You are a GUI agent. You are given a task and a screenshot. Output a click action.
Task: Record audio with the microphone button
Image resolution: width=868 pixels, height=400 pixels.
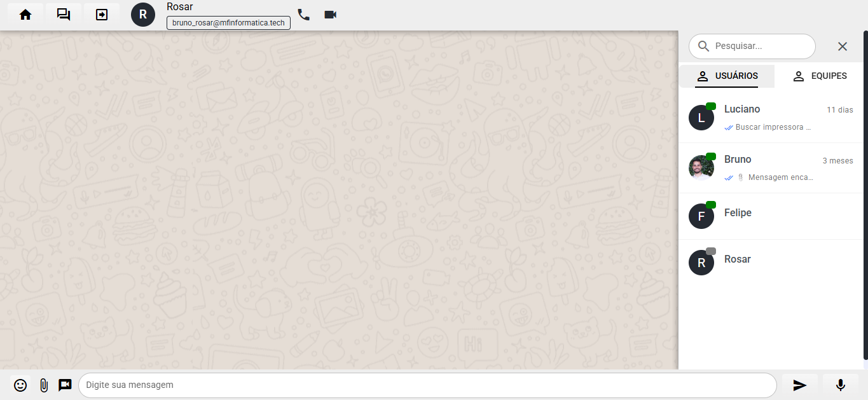pos(840,385)
